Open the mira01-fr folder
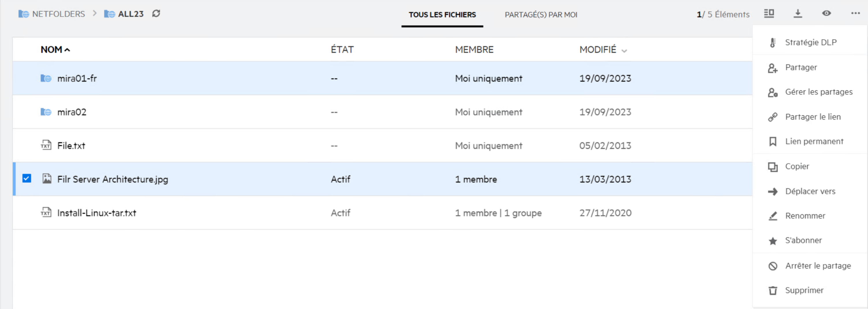 point(77,78)
